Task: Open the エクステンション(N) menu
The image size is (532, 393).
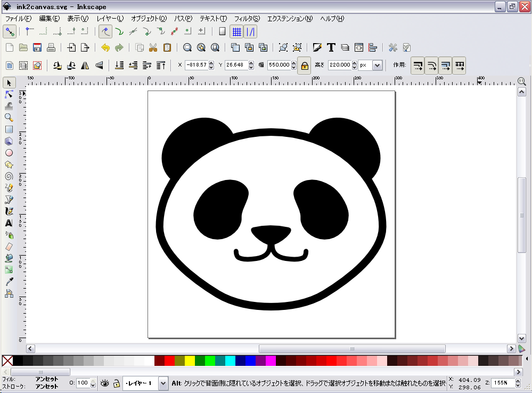Action: click(x=290, y=19)
